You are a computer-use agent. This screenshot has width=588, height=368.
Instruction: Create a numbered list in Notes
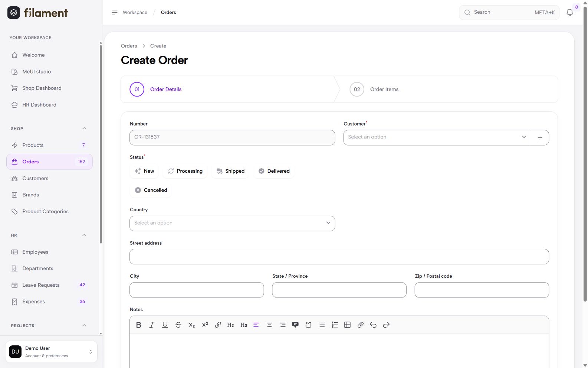coord(335,325)
